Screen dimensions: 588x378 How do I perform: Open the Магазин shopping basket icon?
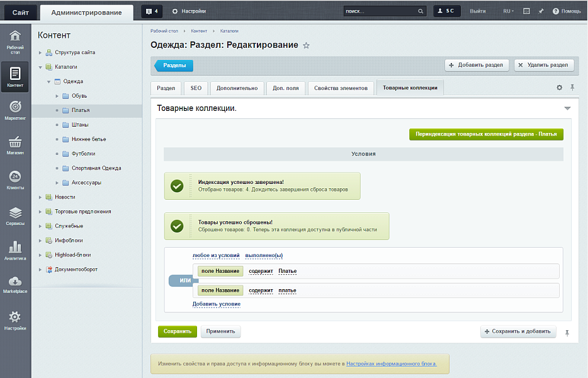(x=16, y=144)
